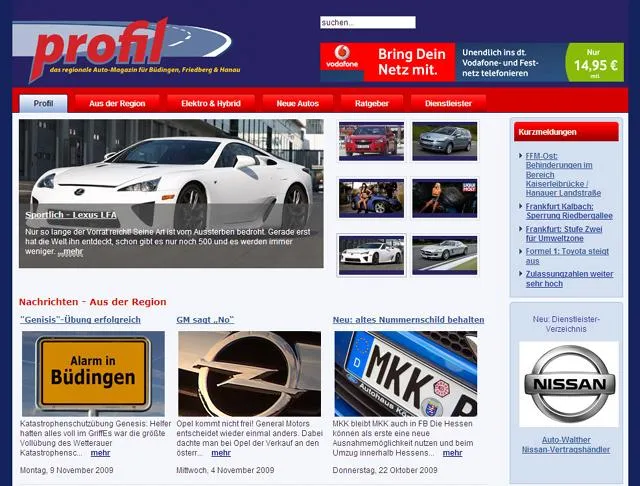The height and width of the screenshot is (486, 640).
Task: Open GM sagt "No" article headline
Action: [205, 320]
